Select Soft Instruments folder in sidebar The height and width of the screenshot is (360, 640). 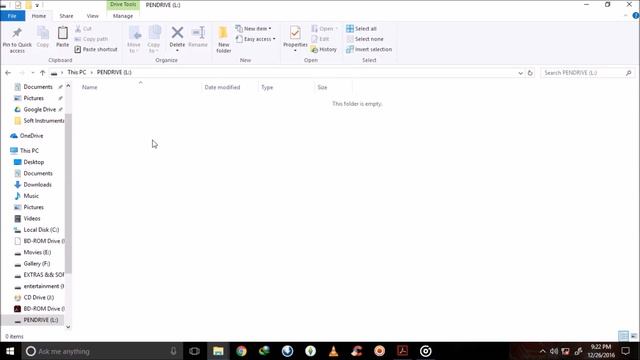pyautogui.click(x=39, y=121)
